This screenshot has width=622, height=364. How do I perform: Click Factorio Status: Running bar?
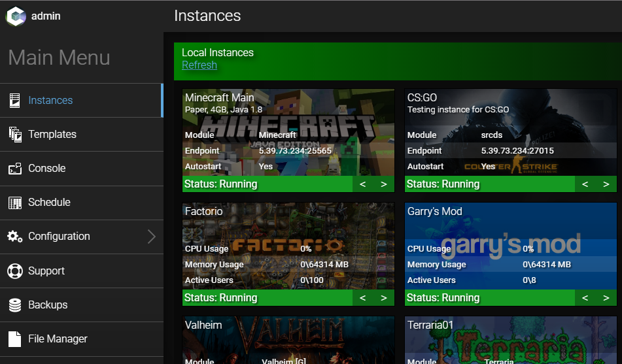268,298
